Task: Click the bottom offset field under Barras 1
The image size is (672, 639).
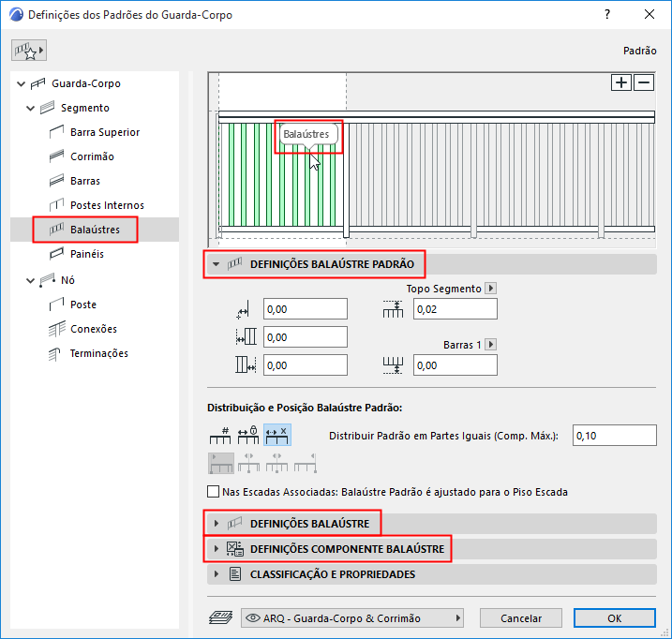Action: (x=455, y=365)
